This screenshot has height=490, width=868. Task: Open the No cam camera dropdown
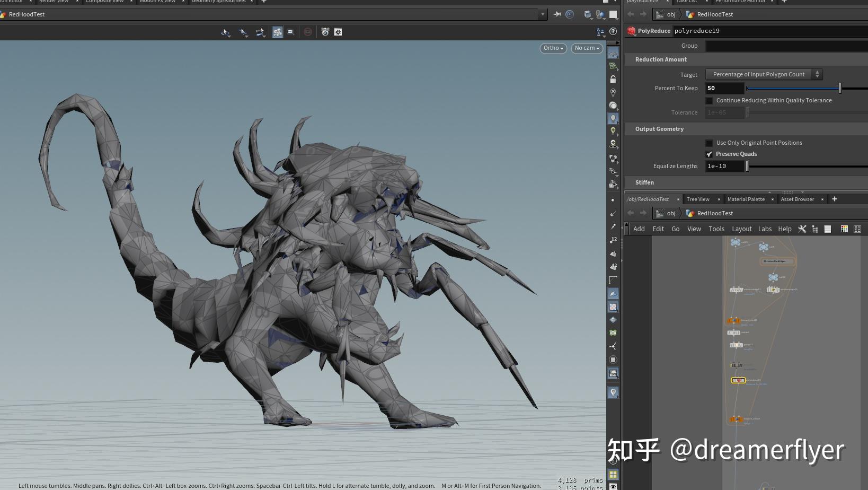(x=586, y=48)
